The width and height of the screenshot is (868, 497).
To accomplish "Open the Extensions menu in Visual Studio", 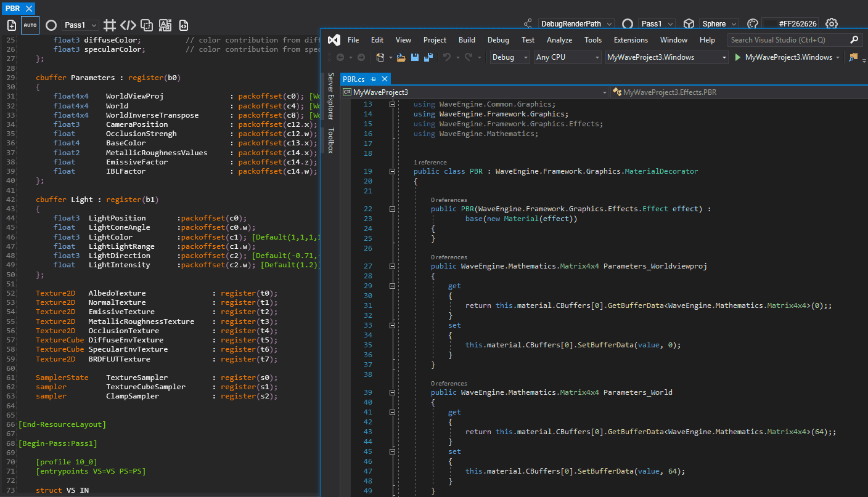I will pos(631,40).
